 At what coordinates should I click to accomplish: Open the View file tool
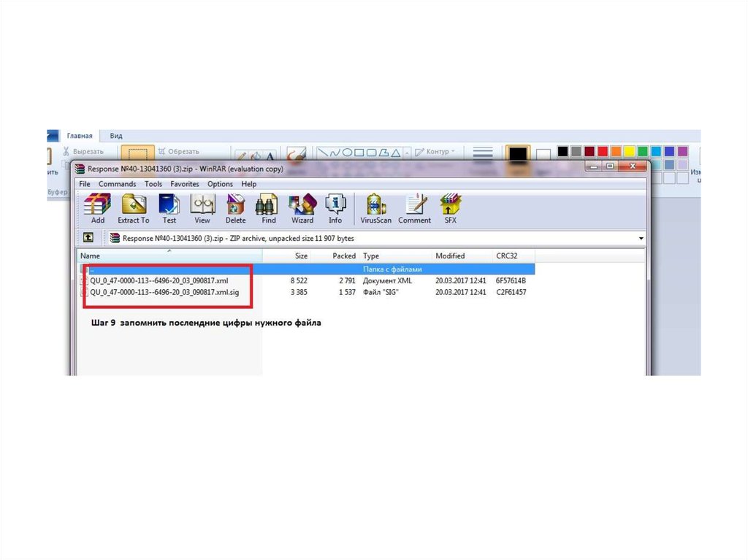tap(202, 208)
